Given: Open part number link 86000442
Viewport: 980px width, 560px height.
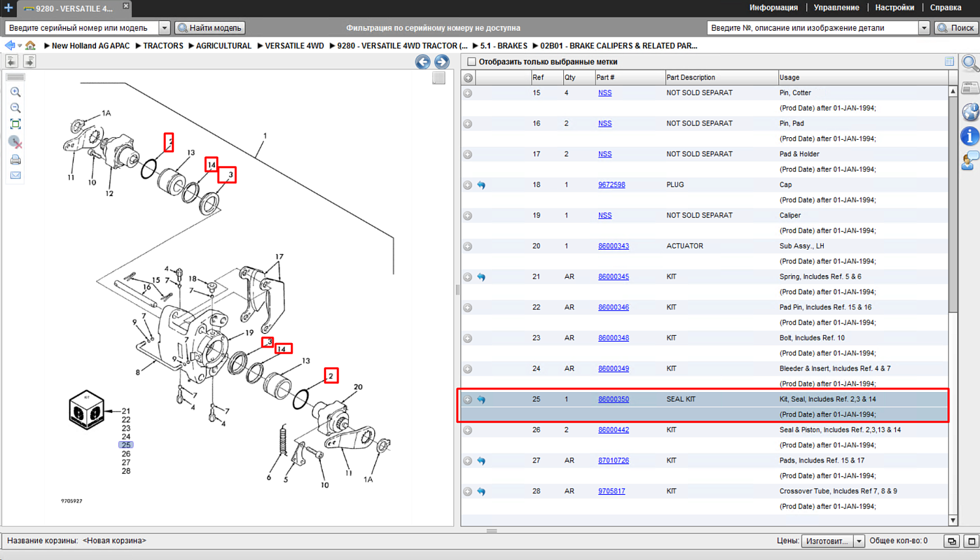Looking at the screenshot, I should (x=613, y=430).
